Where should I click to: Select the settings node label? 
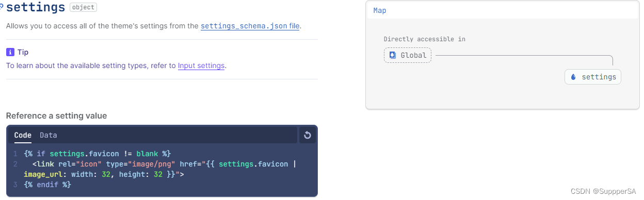click(599, 77)
